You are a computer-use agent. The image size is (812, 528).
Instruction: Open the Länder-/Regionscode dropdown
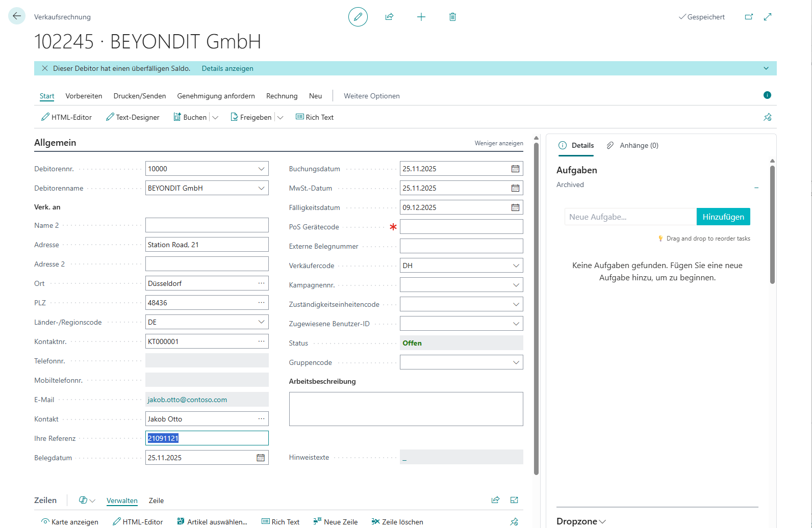click(x=261, y=322)
